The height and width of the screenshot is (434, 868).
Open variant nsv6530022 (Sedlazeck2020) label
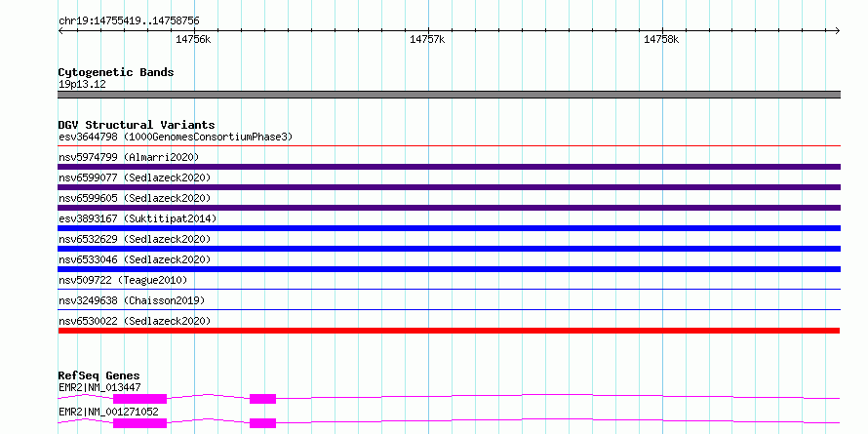pyautogui.click(x=135, y=321)
